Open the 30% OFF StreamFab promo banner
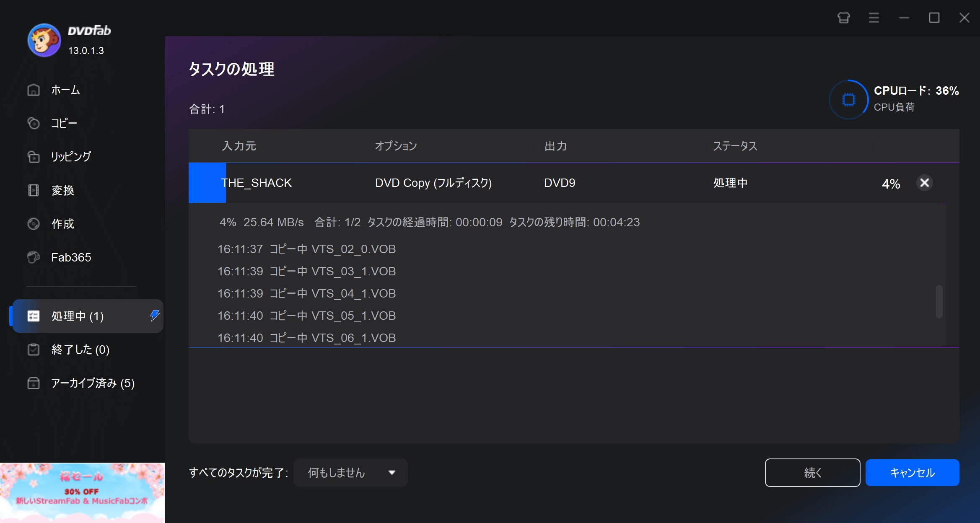 coord(83,493)
